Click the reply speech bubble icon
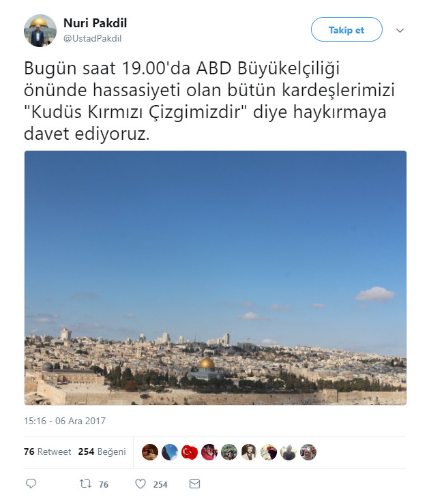This screenshot has width=429, height=504. (31, 484)
